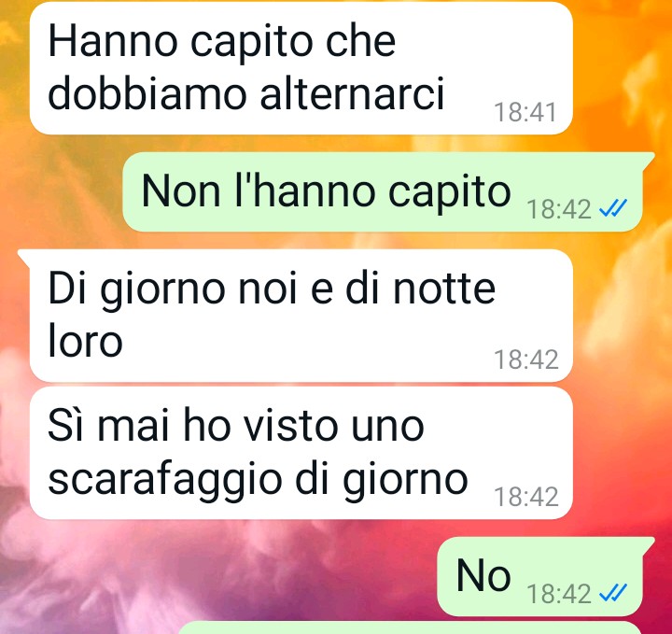Click the blue double check next to 'No'
672x634 pixels.
coord(613,593)
